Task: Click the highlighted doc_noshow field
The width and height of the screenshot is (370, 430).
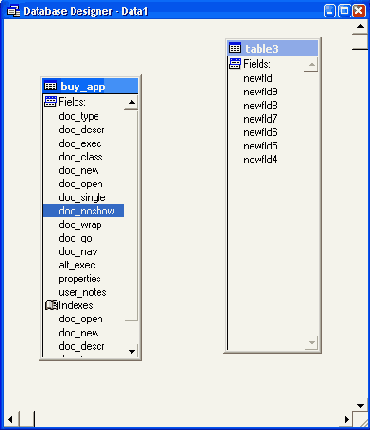Action: (x=83, y=211)
